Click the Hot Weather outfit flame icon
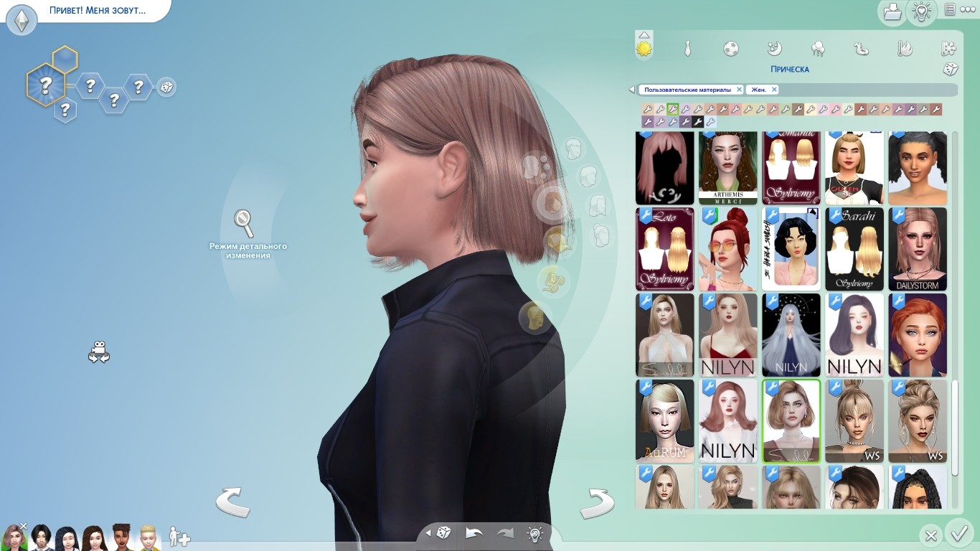The height and width of the screenshot is (551, 980). (905, 49)
